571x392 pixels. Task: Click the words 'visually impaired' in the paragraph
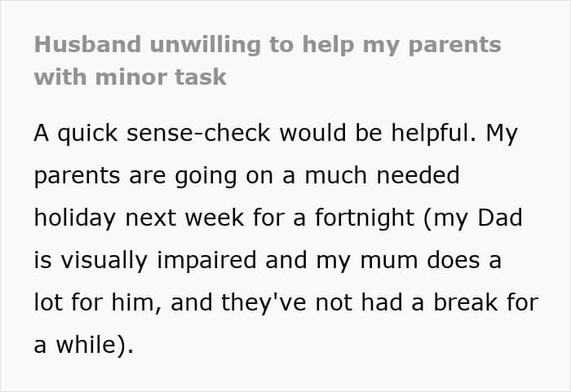pyautogui.click(x=158, y=262)
